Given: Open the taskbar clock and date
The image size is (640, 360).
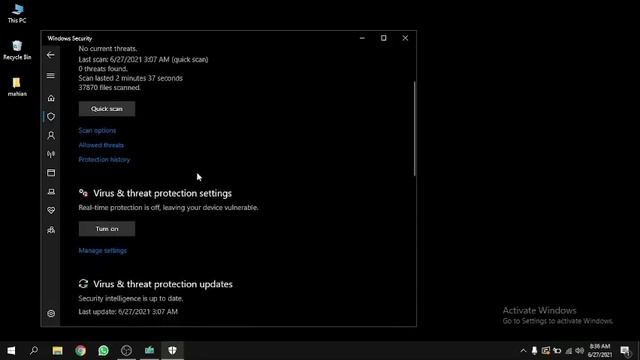Looking at the screenshot, I should (600, 351).
